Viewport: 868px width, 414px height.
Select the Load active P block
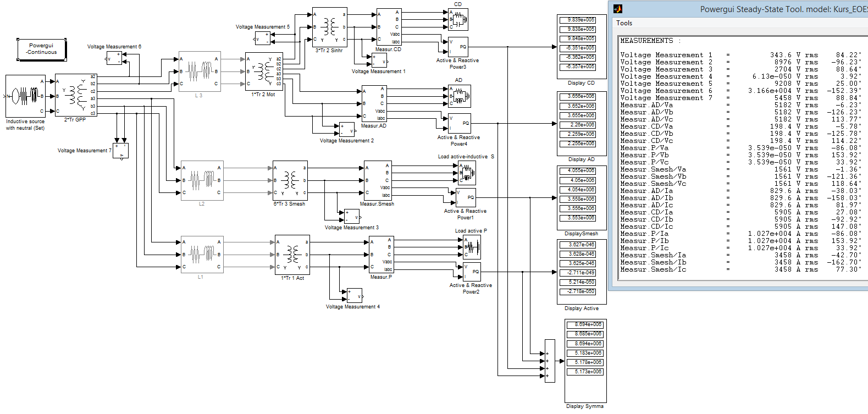click(472, 247)
